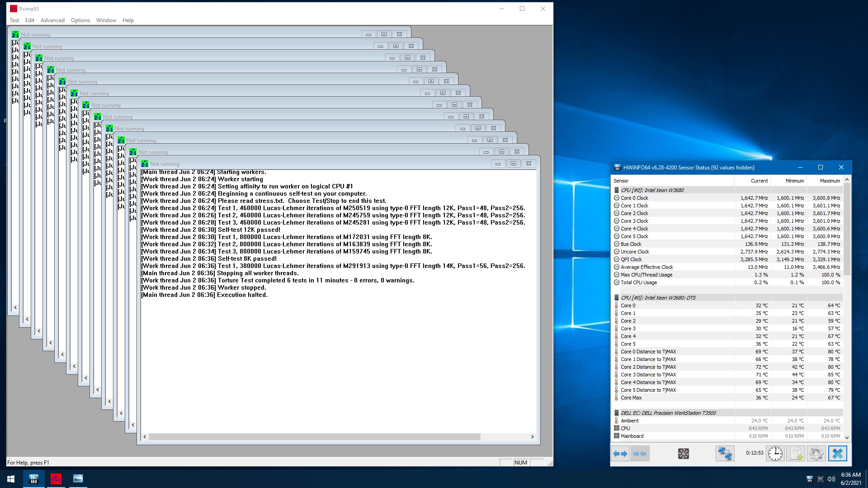Click the HWiNFO title bar app icon
This screenshot has height=488, width=868.
(x=618, y=168)
